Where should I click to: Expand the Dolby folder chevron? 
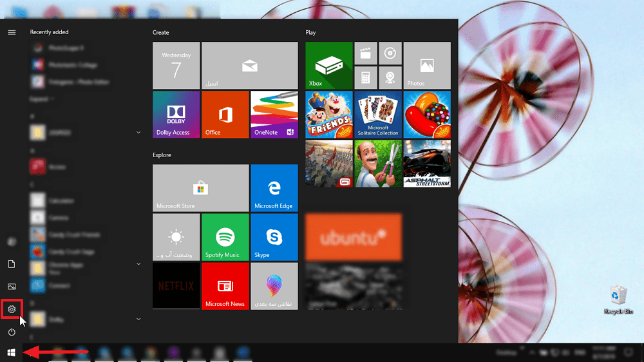pos(138,319)
